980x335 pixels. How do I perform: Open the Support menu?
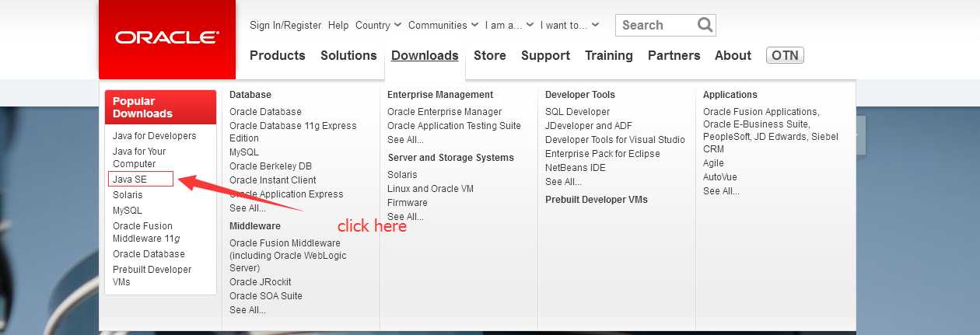point(545,55)
